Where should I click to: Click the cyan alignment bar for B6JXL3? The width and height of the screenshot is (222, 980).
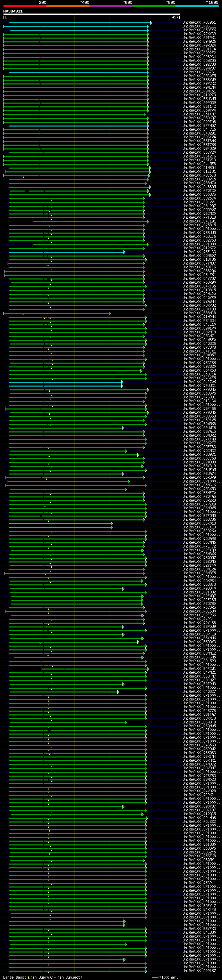61,527
